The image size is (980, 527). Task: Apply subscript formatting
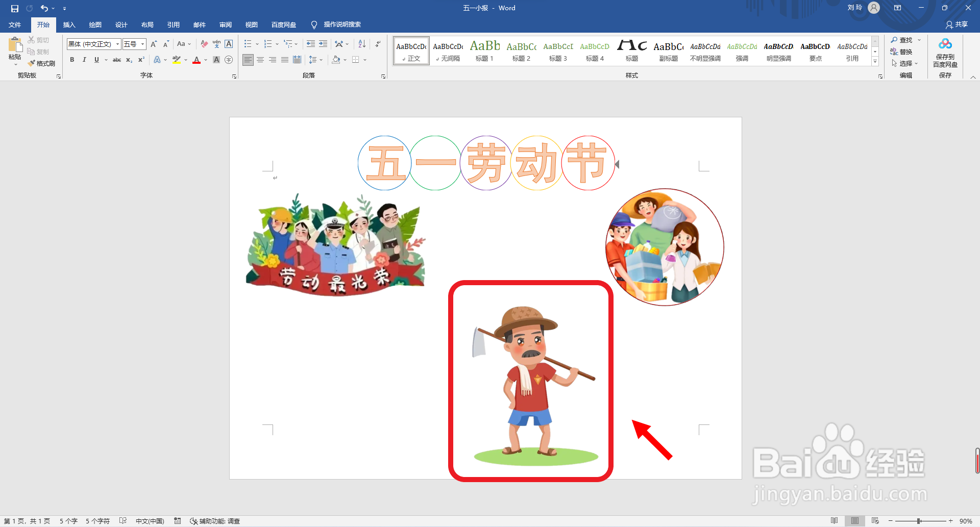(x=129, y=60)
